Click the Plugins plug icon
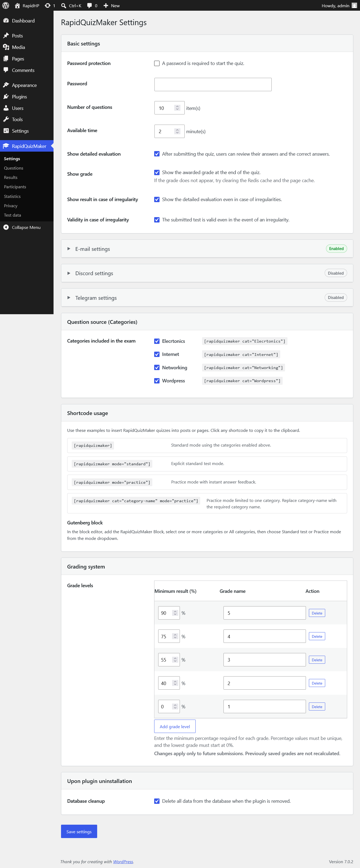Viewport: 360px width, 868px height. coord(6,96)
